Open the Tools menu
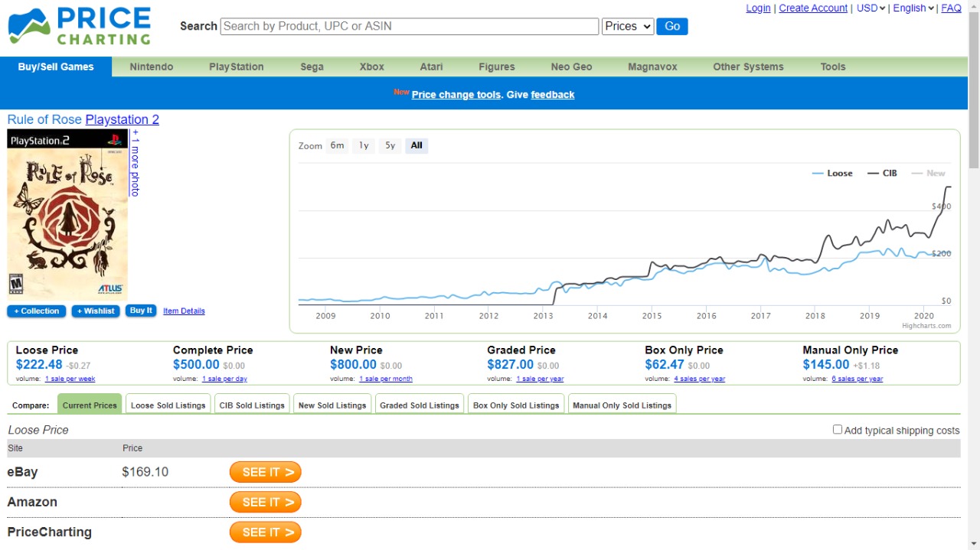Image resolution: width=980 pixels, height=550 pixels. 833,67
